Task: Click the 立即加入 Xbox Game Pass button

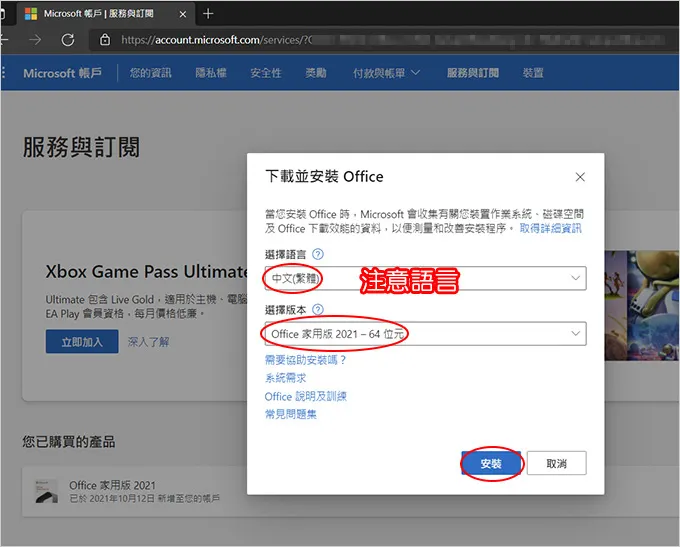Action: pos(82,341)
